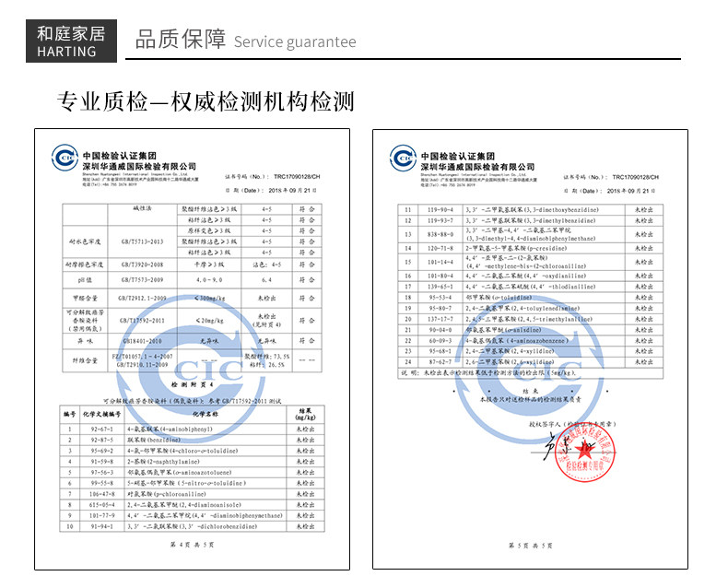Click the CIC logo on the right certificate page
The height and width of the screenshot is (588, 728).
pos(403,158)
